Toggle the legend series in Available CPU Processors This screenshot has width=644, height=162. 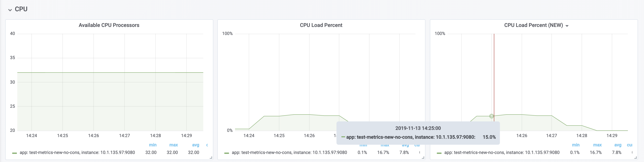(x=77, y=153)
